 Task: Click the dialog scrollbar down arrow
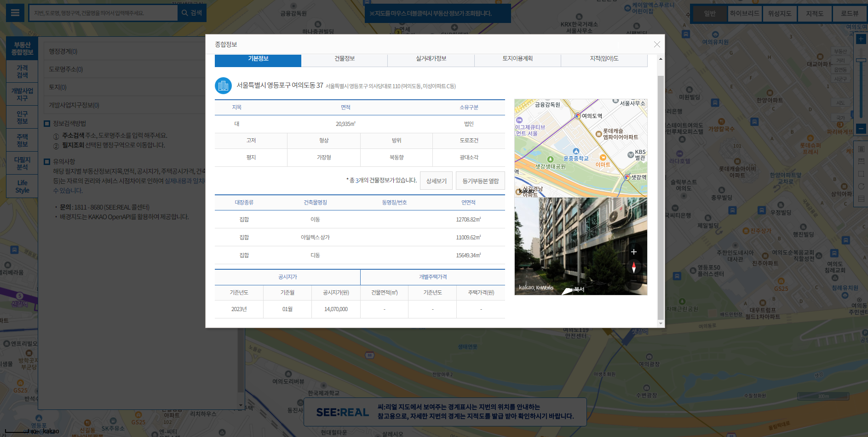click(x=661, y=323)
